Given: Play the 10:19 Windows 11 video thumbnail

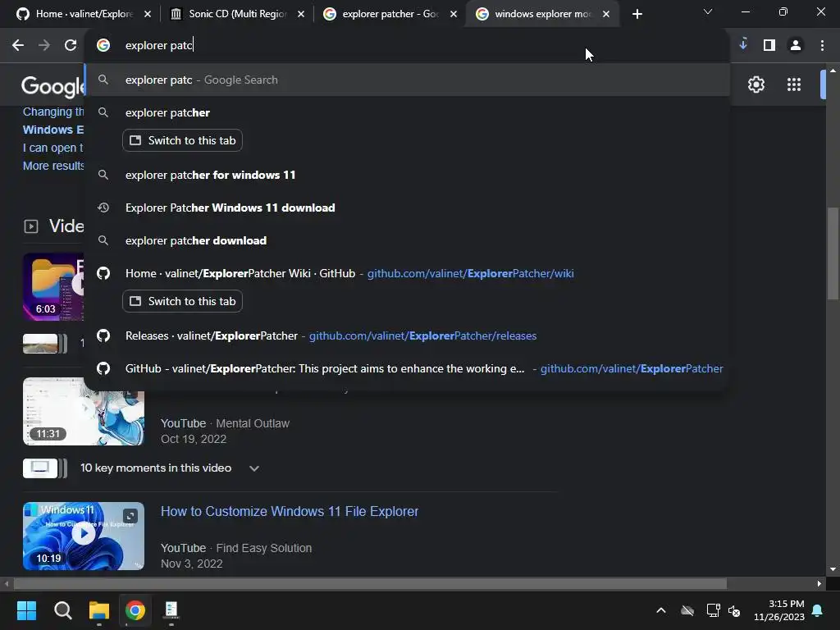Looking at the screenshot, I should coord(84,536).
